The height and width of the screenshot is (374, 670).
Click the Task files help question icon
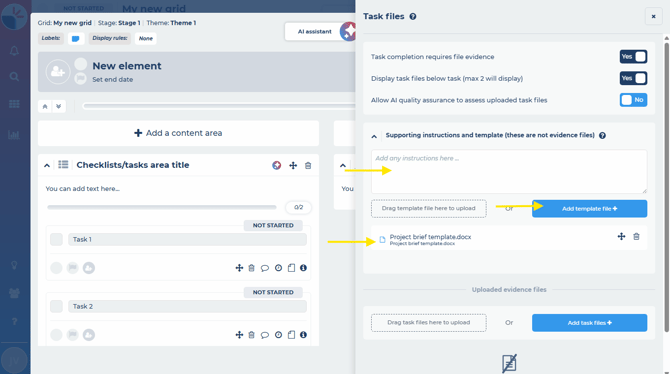[x=413, y=17]
